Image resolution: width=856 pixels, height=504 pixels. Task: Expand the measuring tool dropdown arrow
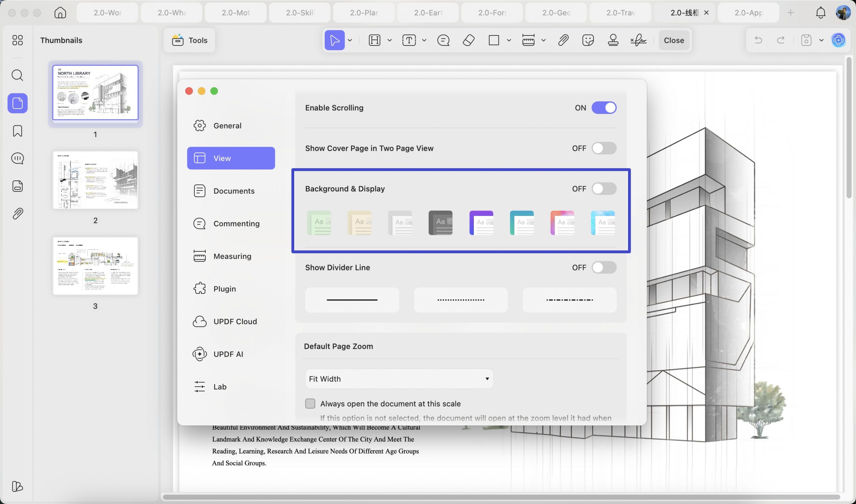543,40
